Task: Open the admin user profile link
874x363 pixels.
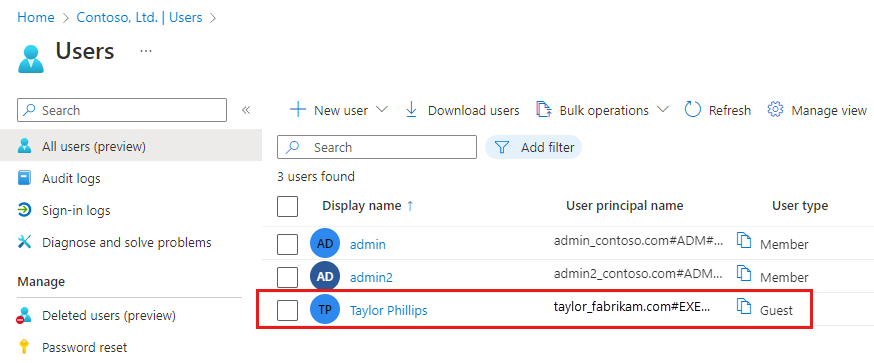Action: [368, 244]
